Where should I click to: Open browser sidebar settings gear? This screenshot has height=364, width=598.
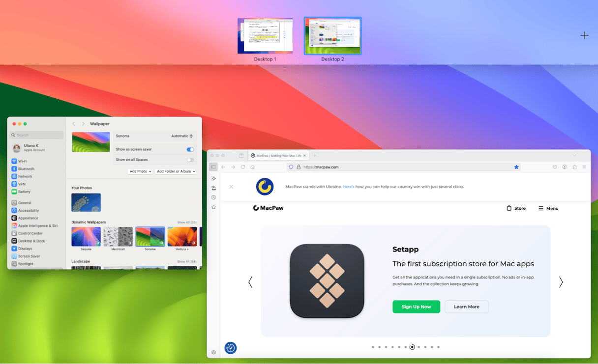tap(213, 352)
